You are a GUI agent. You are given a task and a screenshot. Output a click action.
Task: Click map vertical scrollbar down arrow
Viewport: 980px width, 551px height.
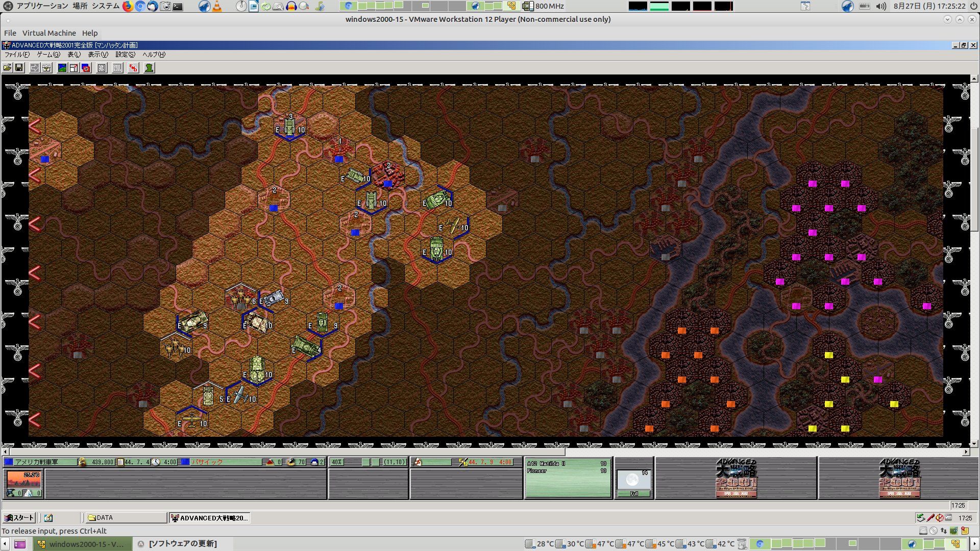click(974, 444)
